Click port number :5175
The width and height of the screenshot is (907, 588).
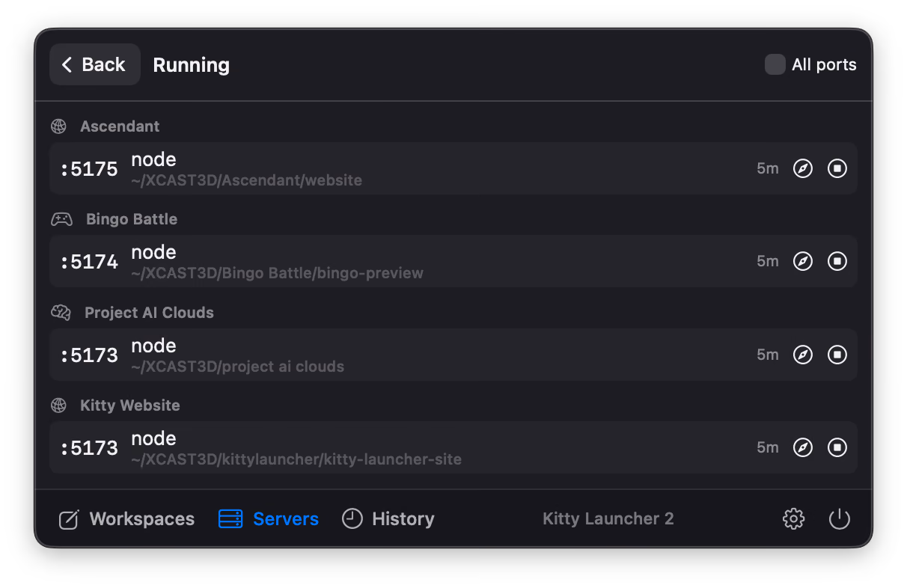coord(89,169)
